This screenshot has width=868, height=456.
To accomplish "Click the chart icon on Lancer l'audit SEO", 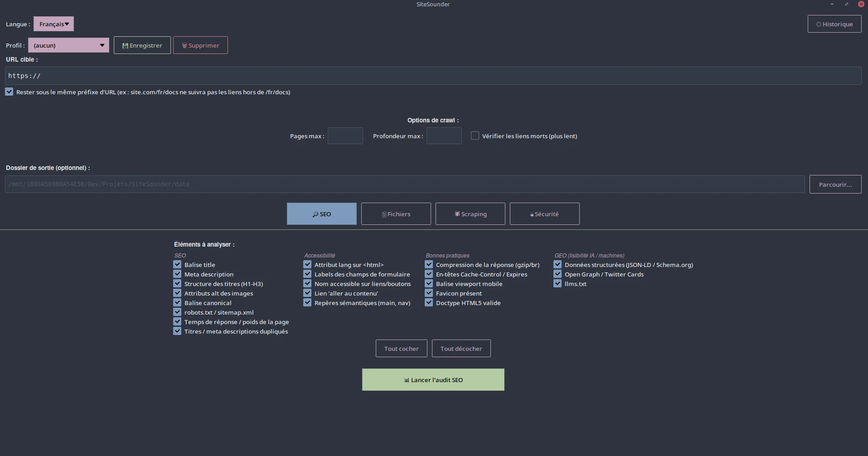I will (407, 380).
